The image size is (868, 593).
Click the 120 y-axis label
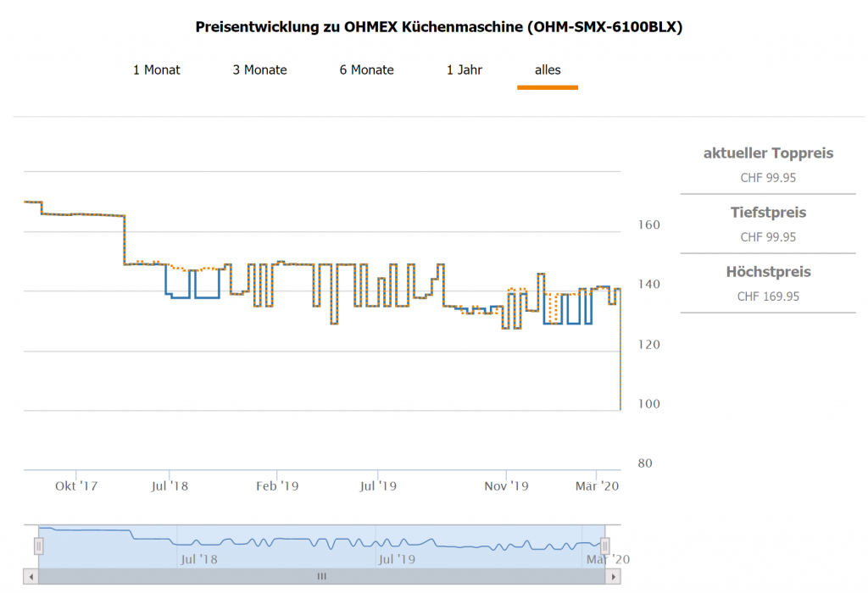coord(648,344)
